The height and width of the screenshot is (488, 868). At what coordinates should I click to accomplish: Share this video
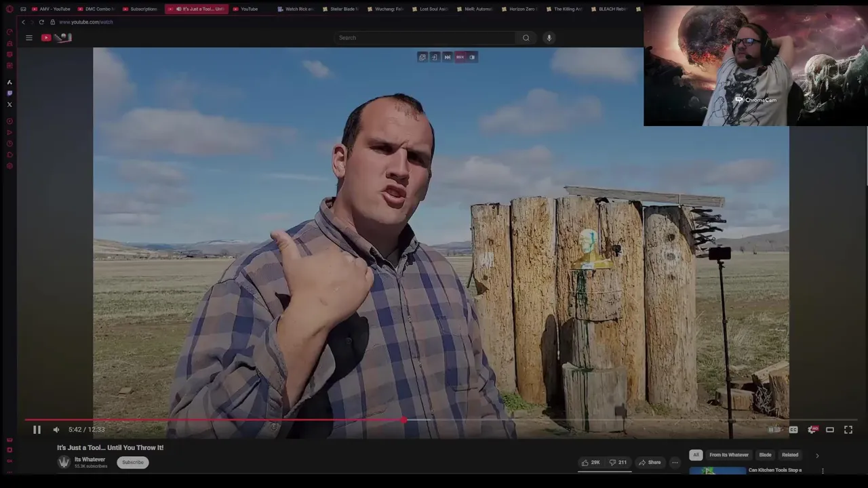pos(650,463)
